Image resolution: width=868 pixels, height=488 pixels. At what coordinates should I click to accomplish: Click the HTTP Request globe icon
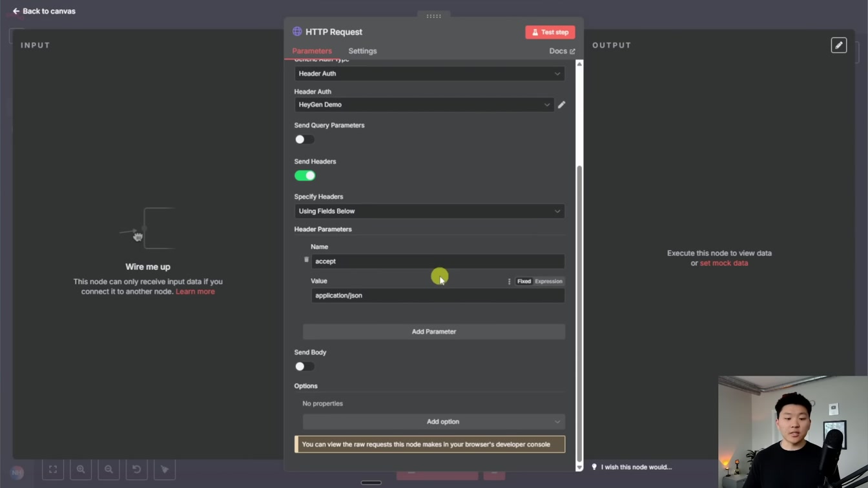tap(297, 32)
